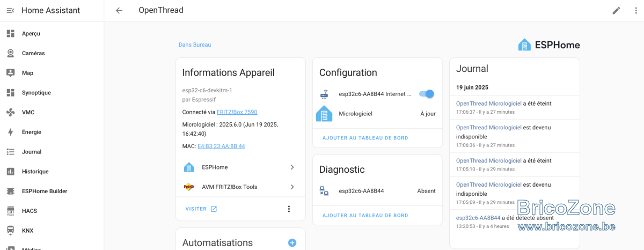Open OpenThread Micrologiciel link at 17:05:10
Screen dimensions: 644x250
pos(488,160)
